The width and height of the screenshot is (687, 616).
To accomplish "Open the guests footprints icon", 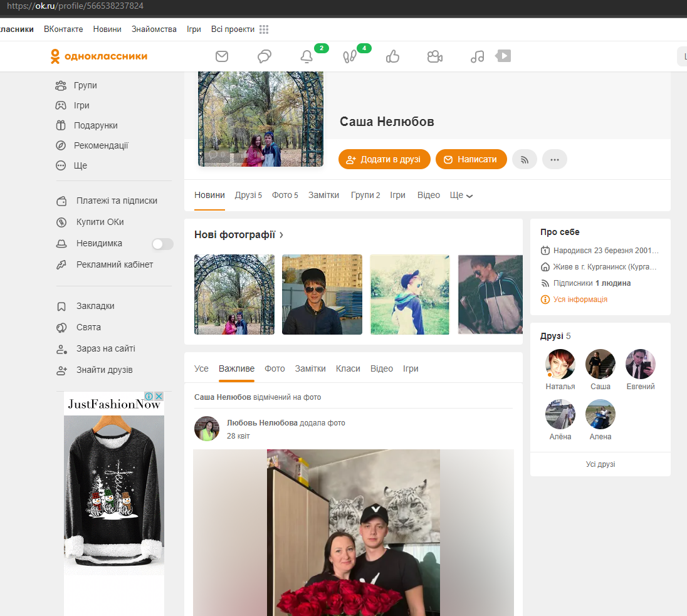I will pos(349,56).
